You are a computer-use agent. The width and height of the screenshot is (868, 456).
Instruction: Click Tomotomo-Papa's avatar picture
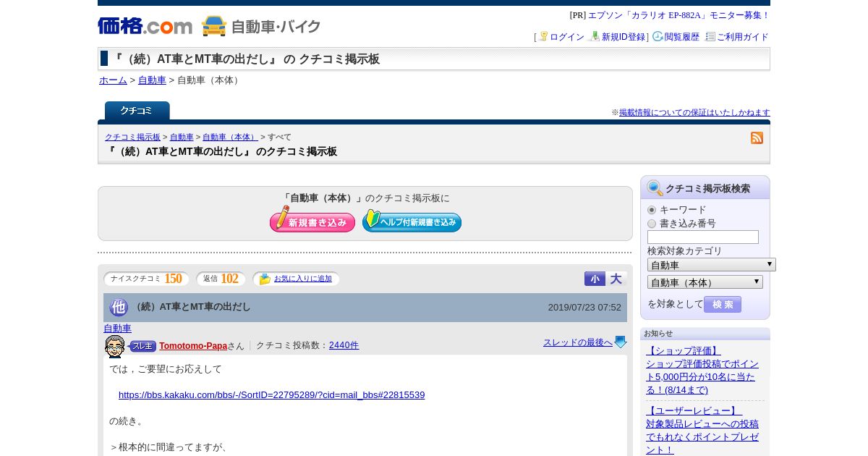[x=114, y=346]
